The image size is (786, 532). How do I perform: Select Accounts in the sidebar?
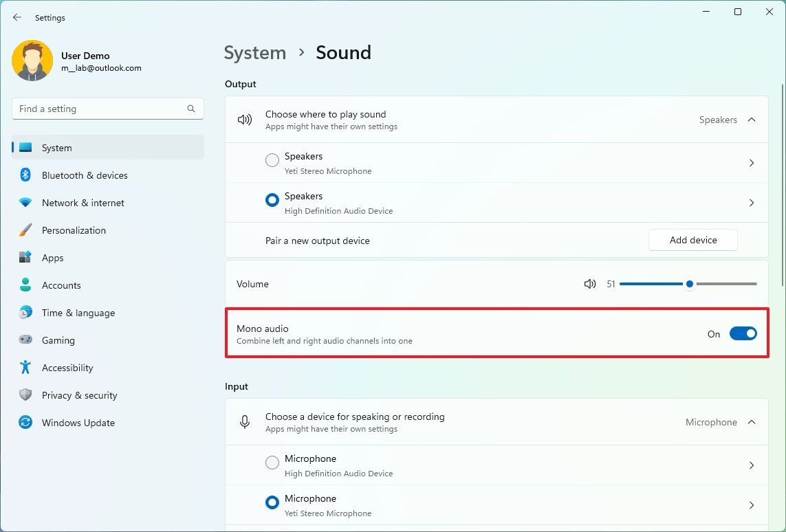point(61,285)
